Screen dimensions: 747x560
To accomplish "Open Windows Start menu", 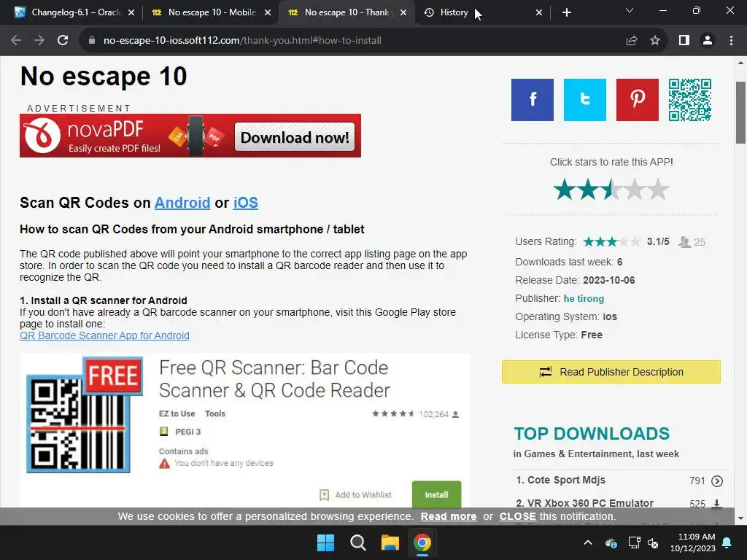I will tap(326, 542).
